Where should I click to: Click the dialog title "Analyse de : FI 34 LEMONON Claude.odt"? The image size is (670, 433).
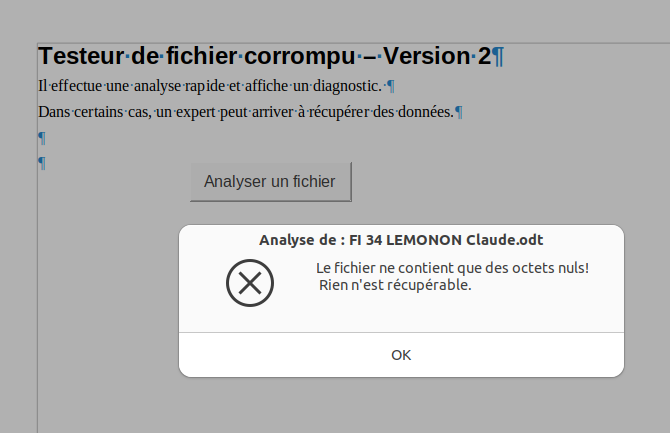(x=401, y=240)
